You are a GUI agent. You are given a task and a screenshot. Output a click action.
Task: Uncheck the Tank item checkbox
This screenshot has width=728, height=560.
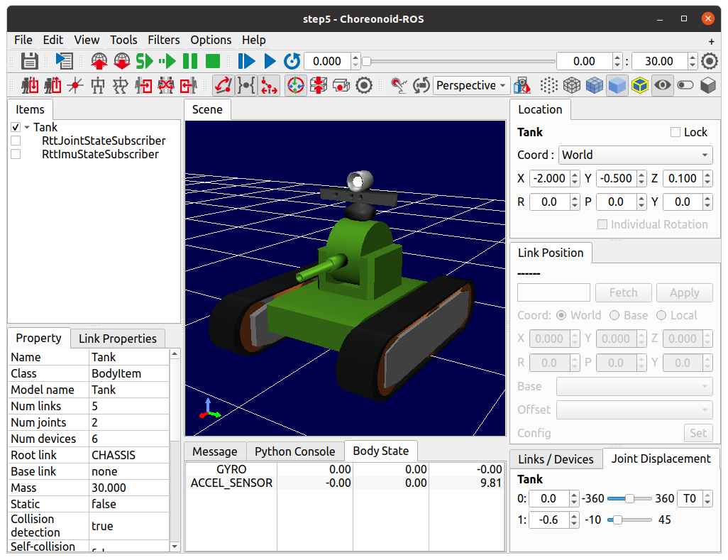click(x=16, y=127)
